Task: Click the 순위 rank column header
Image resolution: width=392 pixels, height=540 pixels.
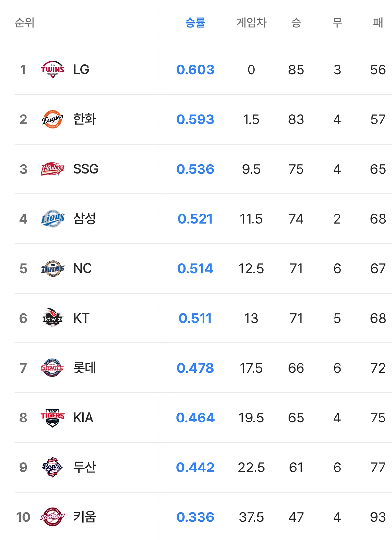Action: pyautogui.click(x=24, y=23)
